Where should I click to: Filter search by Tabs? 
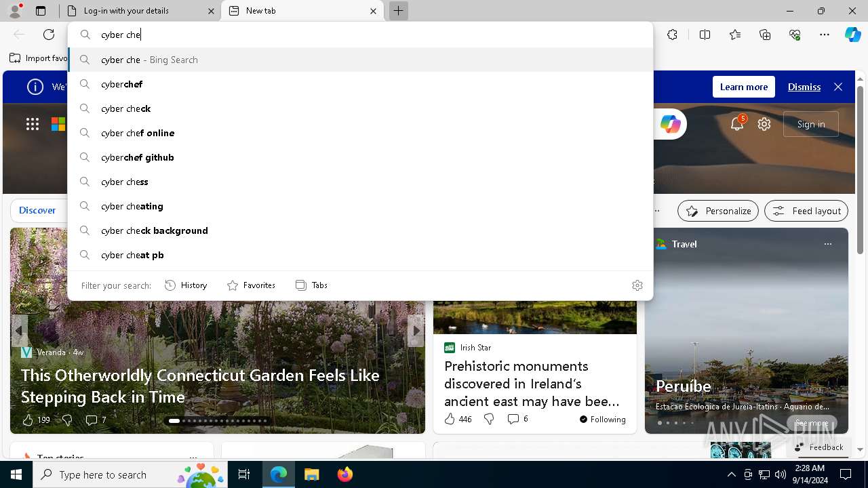pyautogui.click(x=311, y=285)
